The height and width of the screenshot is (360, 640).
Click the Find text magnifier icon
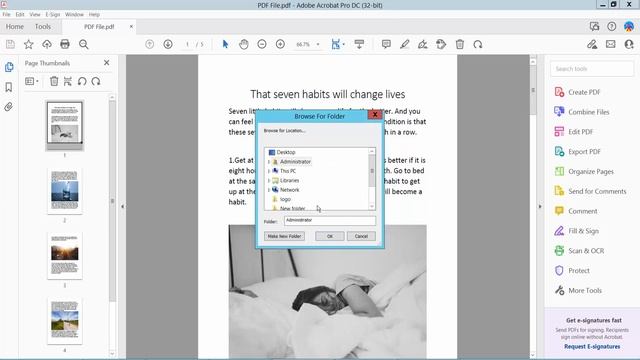click(84, 44)
